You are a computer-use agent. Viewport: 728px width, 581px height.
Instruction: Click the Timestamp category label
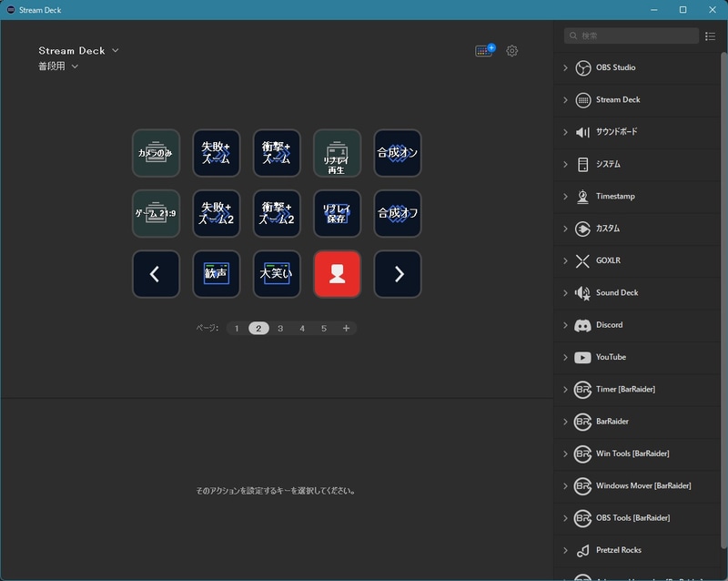(x=615, y=196)
